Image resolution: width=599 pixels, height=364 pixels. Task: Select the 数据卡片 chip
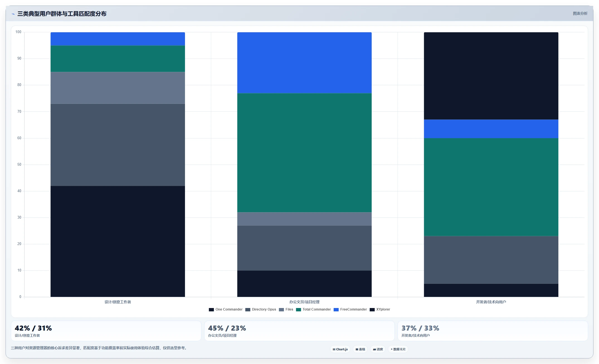pyautogui.click(x=398, y=349)
